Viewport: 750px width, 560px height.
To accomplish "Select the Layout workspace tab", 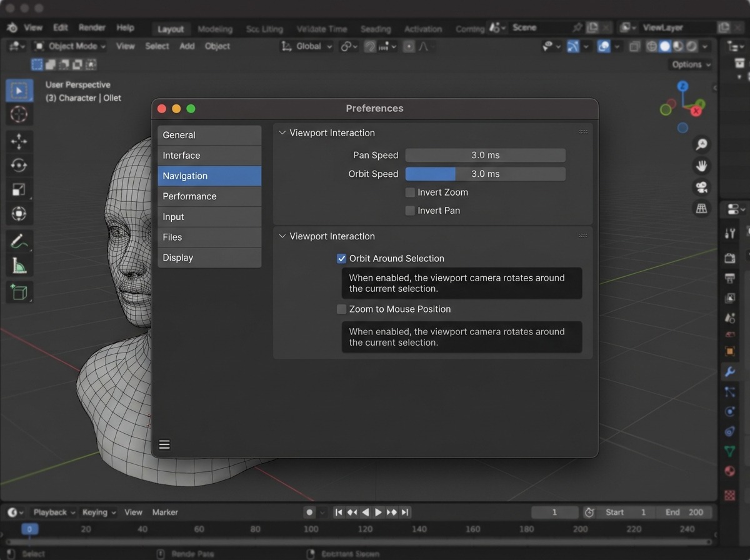I will (171, 29).
